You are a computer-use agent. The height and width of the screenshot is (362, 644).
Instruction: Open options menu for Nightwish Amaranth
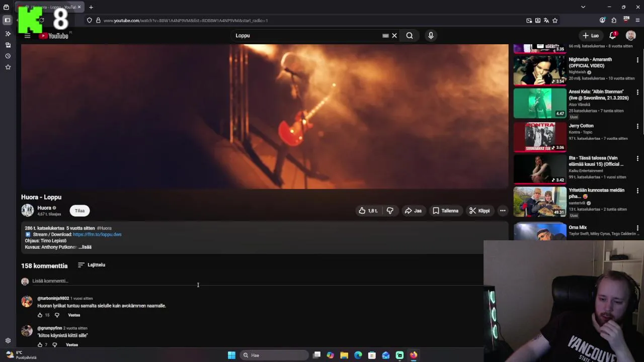[637, 60]
